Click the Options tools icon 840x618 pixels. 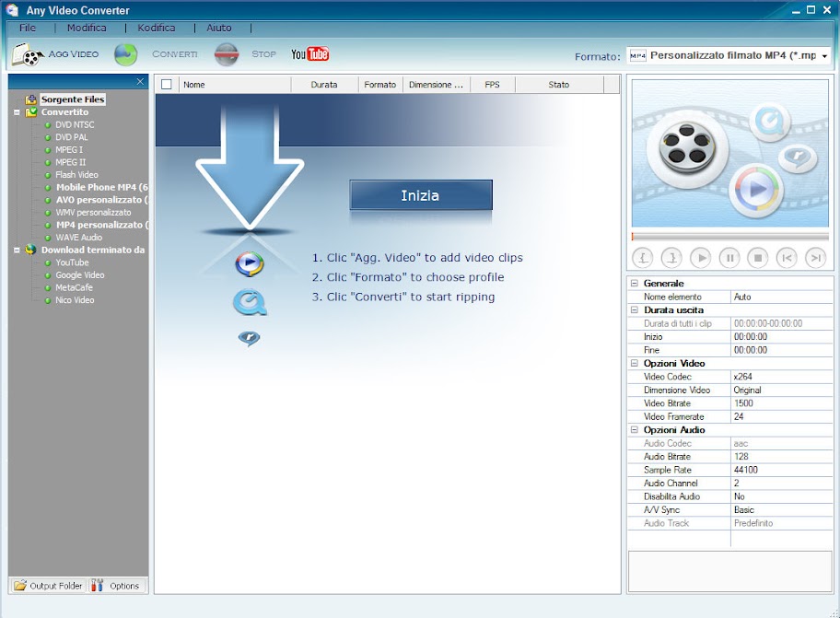(97, 586)
